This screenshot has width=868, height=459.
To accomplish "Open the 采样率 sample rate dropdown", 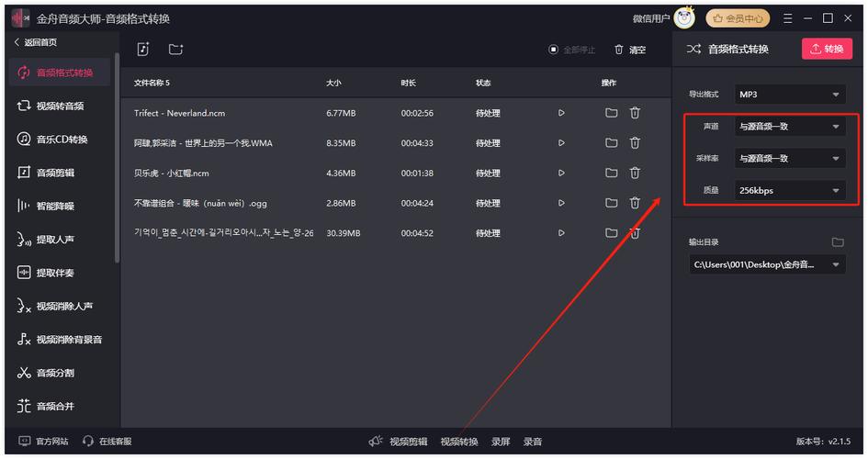I will [790, 159].
